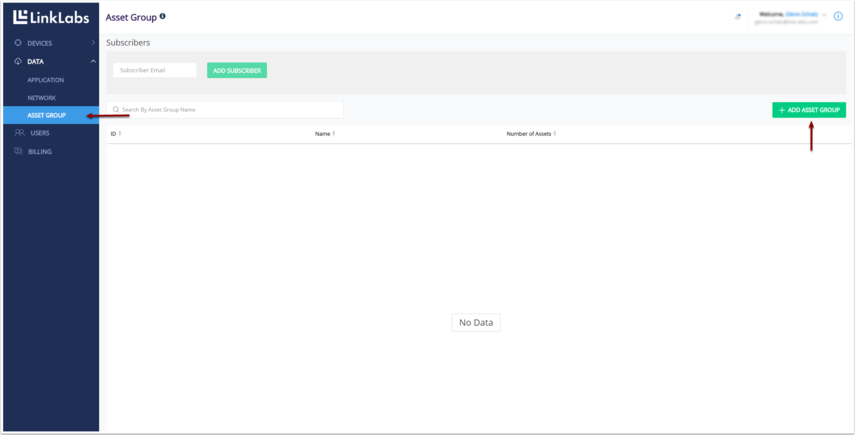This screenshot has height=435, width=855.
Task: Open Network under the Data menu
Action: coord(42,98)
